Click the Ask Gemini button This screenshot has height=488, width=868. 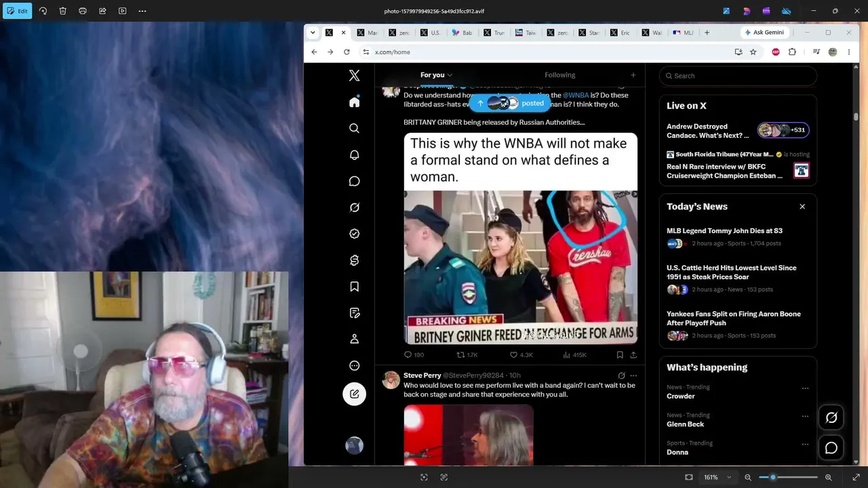pyautogui.click(x=764, y=33)
